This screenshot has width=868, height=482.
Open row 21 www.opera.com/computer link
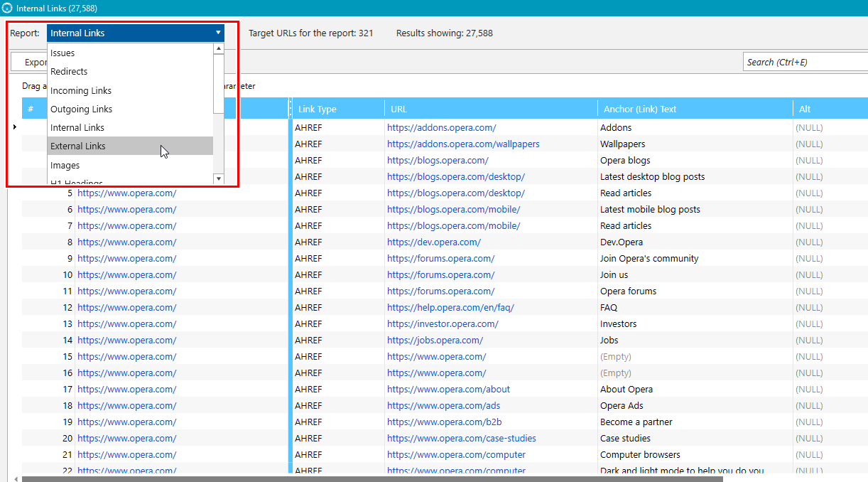pyautogui.click(x=456, y=454)
